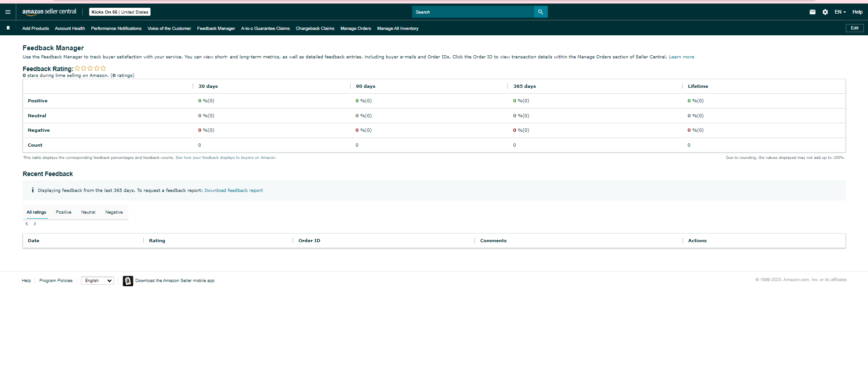
Task: Click the 365 days column header
Action: pyautogui.click(x=525, y=86)
